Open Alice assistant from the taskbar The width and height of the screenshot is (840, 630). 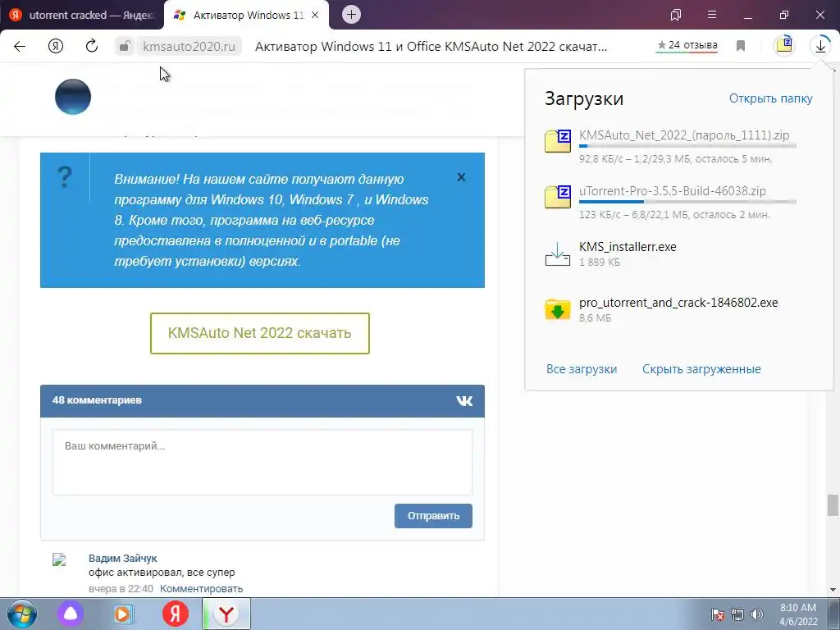click(x=71, y=614)
